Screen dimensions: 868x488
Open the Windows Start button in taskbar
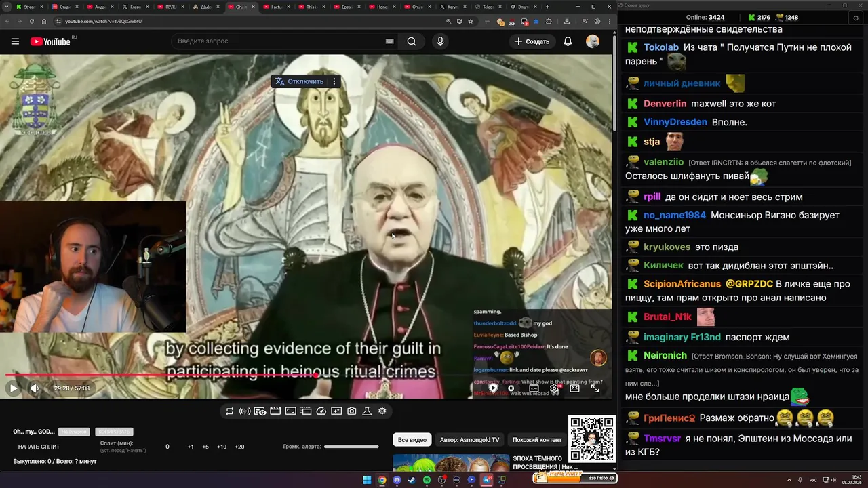click(x=367, y=480)
